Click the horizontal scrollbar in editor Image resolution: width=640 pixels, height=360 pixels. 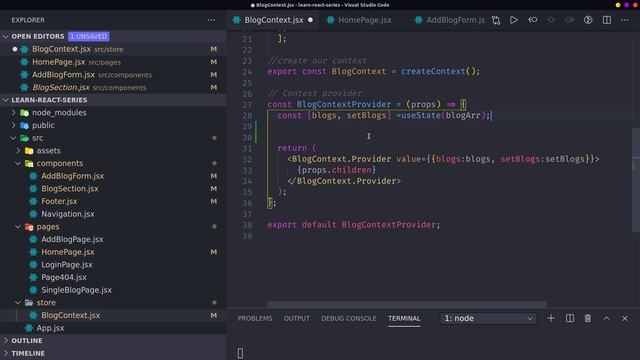(407, 304)
